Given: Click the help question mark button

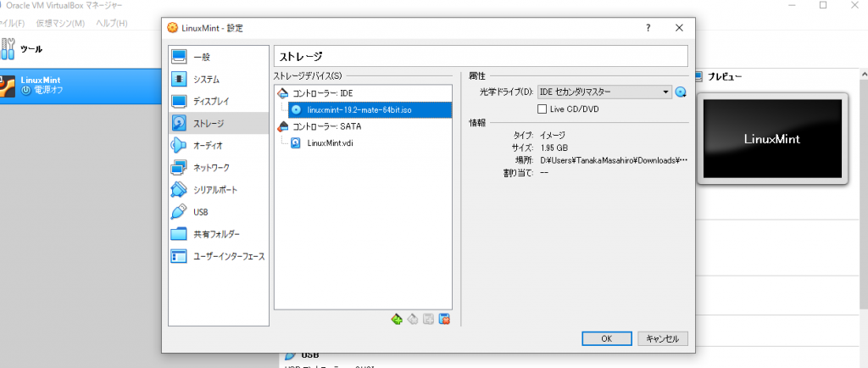Looking at the screenshot, I should 648,28.
